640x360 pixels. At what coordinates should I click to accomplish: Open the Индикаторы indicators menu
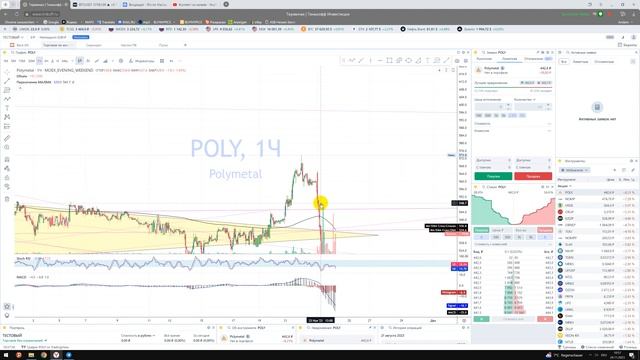click(x=141, y=61)
